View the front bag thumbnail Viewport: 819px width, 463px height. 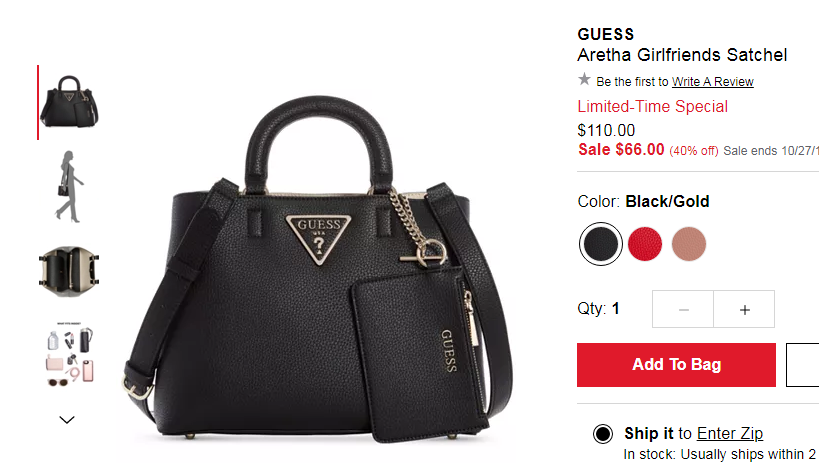(x=69, y=102)
